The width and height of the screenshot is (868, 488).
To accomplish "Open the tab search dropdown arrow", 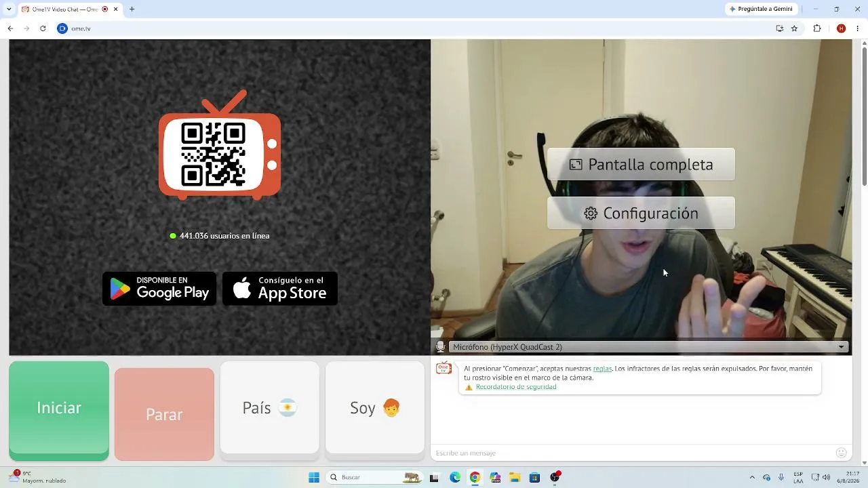I will tap(9, 9).
